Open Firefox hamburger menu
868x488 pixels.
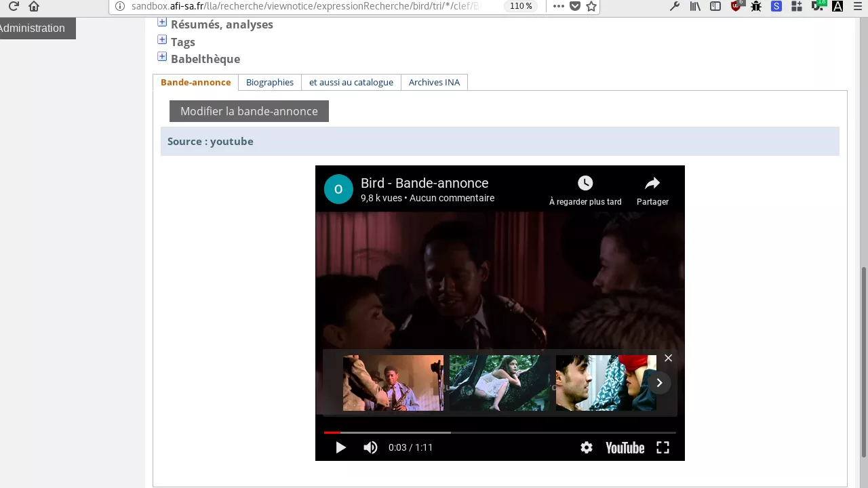(x=858, y=6)
